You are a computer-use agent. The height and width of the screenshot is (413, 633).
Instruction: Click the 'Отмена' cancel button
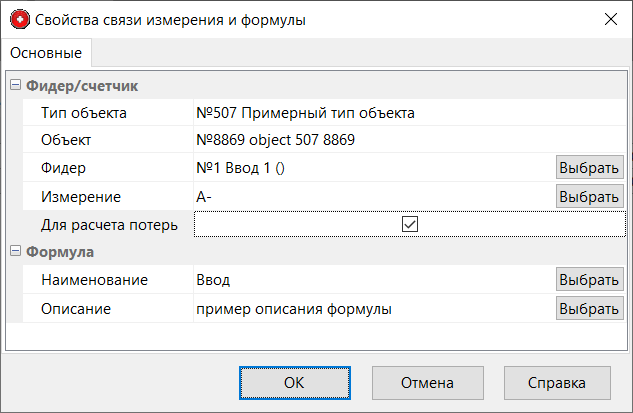[x=427, y=382]
